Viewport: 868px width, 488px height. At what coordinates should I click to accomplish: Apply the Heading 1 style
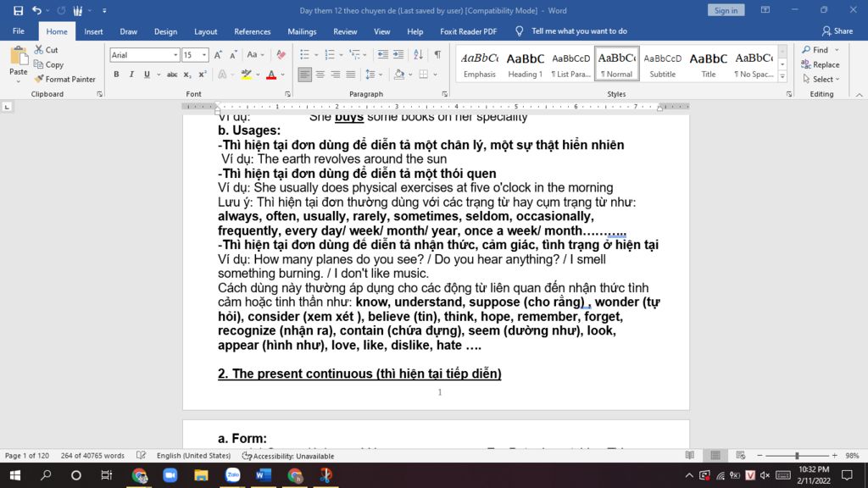coord(525,64)
